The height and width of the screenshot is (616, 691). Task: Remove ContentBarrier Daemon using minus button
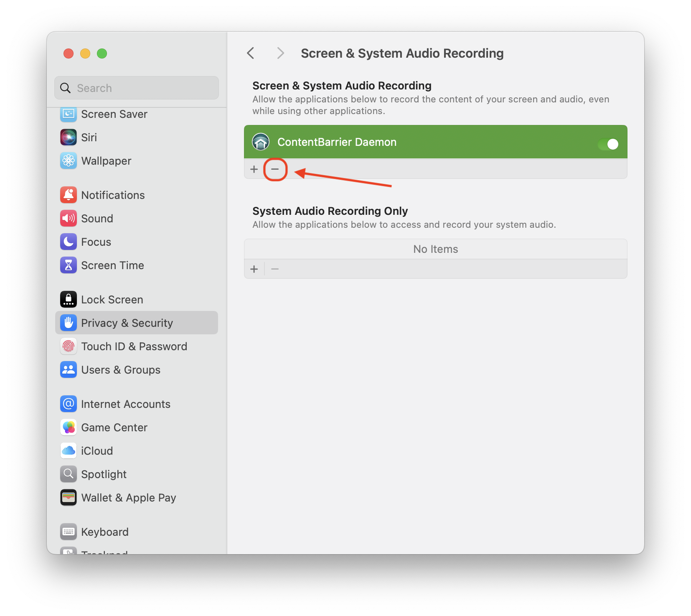point(275,169)
